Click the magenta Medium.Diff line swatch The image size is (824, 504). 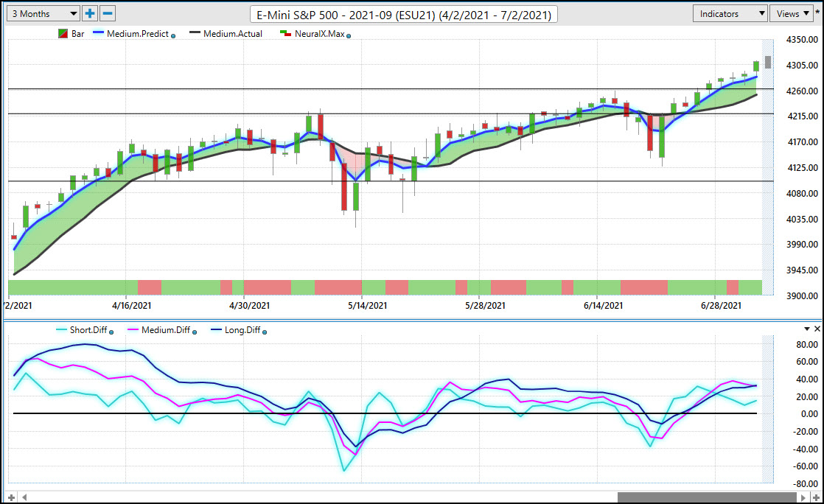click(133, 330)
